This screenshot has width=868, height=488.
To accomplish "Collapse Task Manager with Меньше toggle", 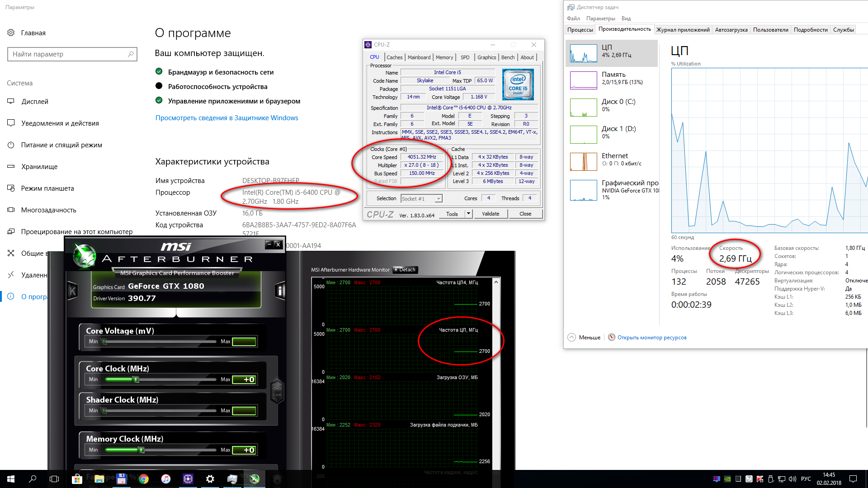I will [x=572, y=338].
